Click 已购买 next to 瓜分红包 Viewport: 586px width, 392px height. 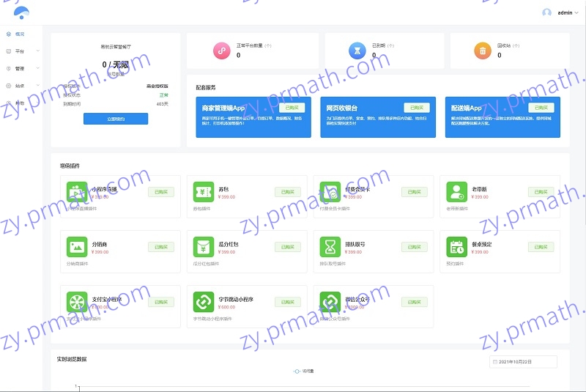[288, 247]
